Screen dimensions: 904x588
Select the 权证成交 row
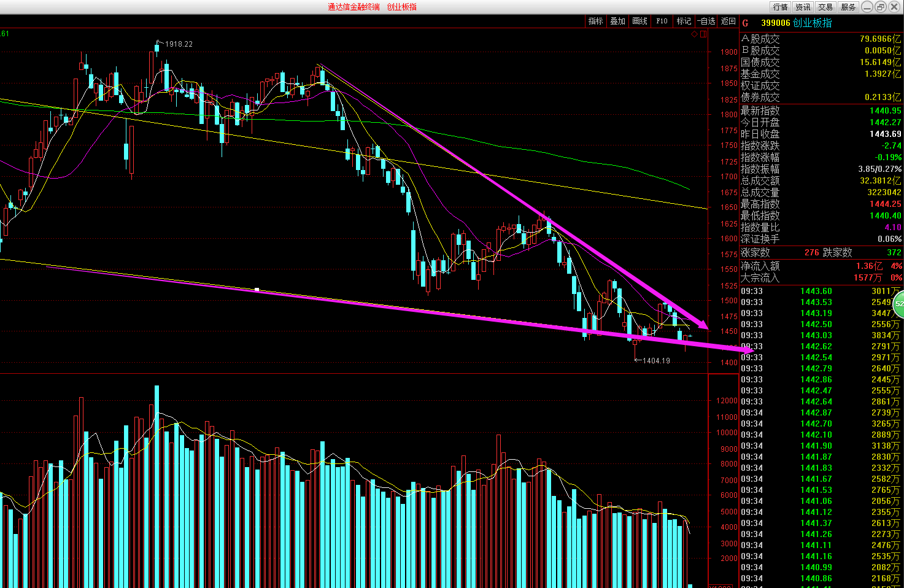(x=821, y=85)
